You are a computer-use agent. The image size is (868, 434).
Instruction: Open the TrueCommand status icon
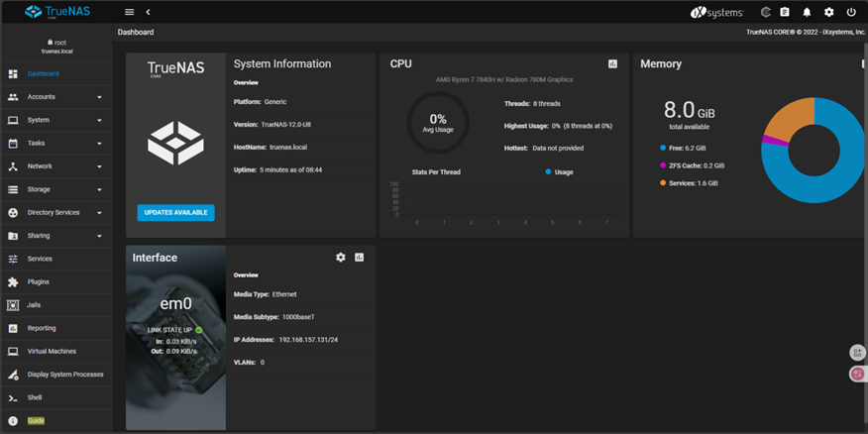[765, 12]
